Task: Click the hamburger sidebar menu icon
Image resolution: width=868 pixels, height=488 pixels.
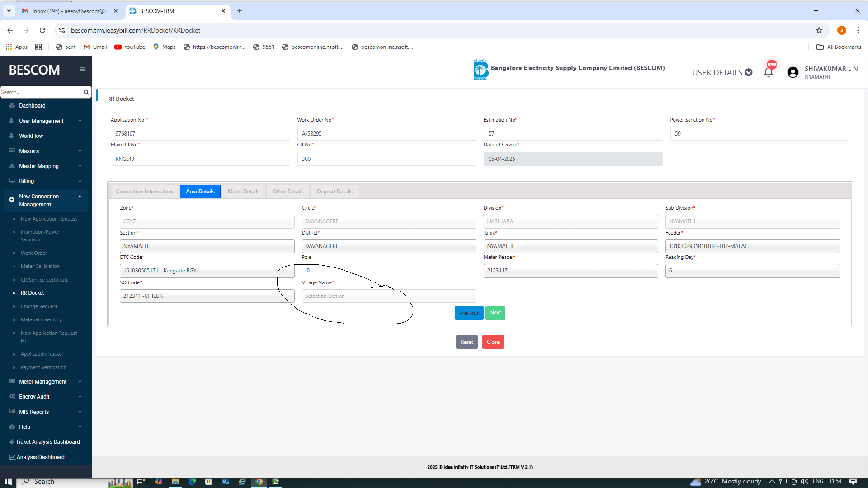Action: click(82, 70)
